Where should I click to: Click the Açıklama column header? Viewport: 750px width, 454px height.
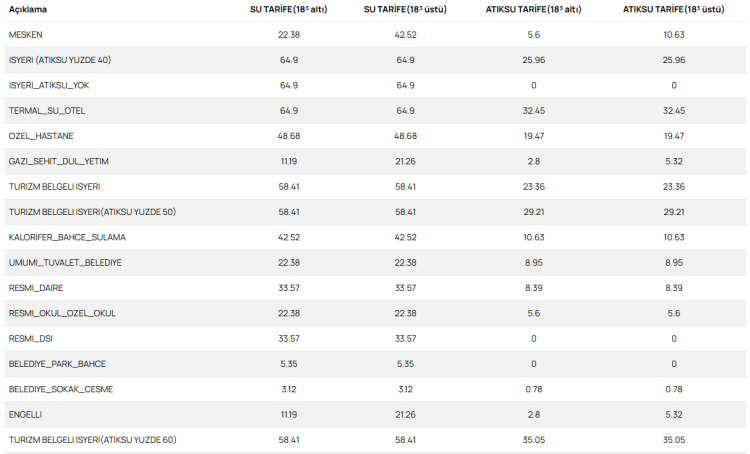(29, 9)
